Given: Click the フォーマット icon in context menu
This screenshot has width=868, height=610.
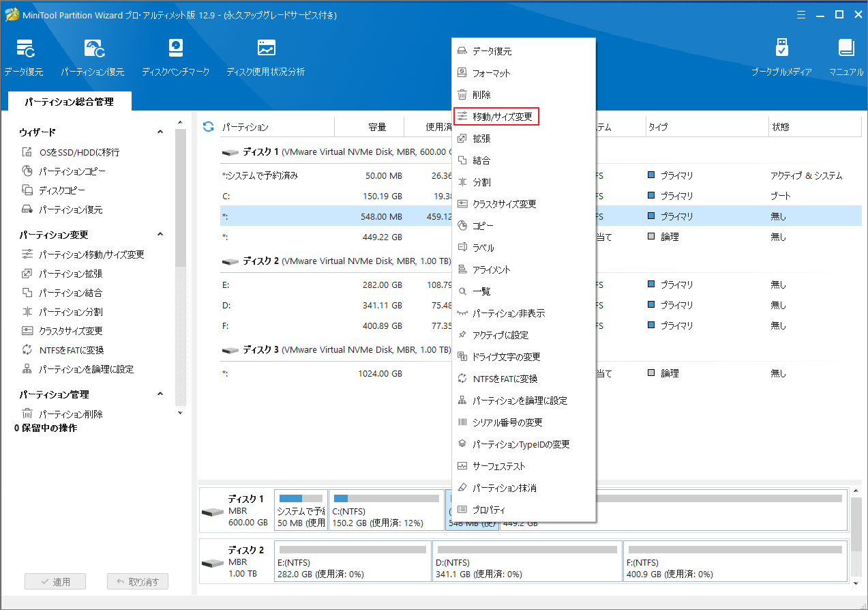Looking at the screenshot, I should point(462,73).
